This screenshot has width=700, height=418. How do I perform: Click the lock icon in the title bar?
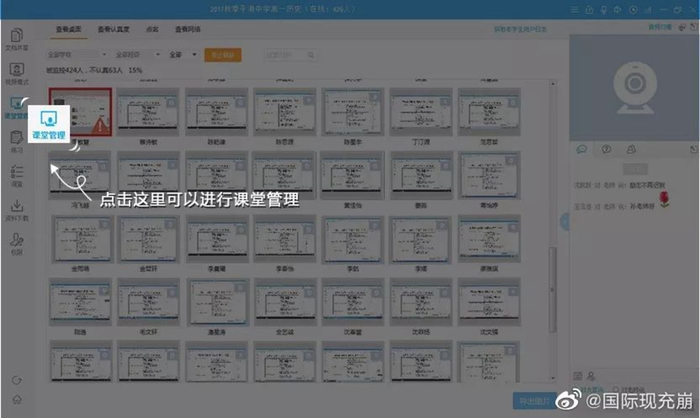click(589, 9)
